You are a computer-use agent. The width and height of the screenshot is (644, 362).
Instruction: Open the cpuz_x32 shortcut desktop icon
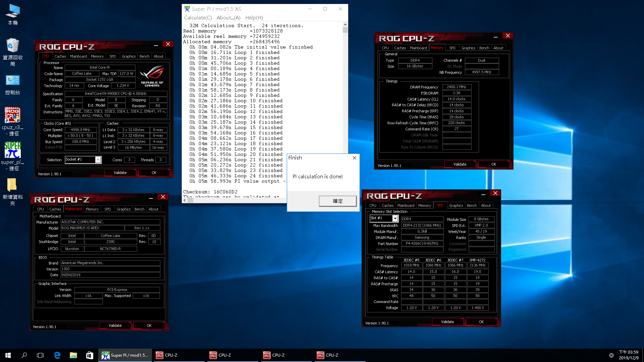point(13,121)
